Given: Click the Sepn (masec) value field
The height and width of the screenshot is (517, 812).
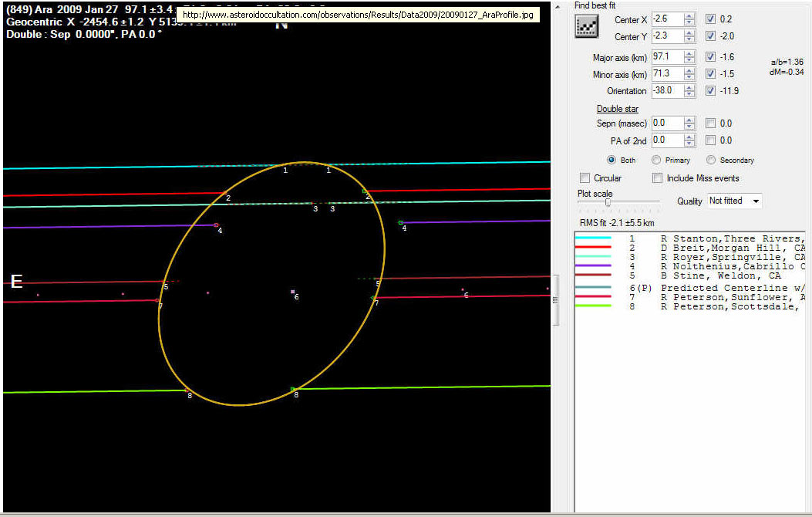Looking at the screenshot, I should click(x=668, y=123).
